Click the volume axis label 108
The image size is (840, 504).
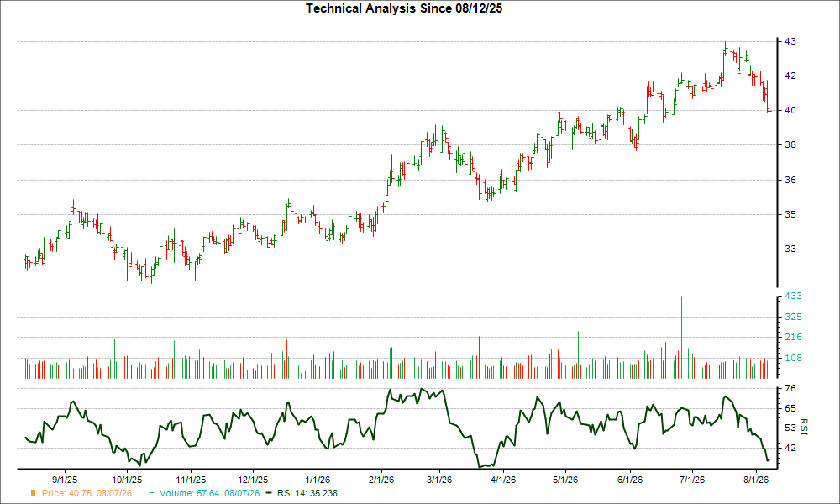tap(793, 358)
